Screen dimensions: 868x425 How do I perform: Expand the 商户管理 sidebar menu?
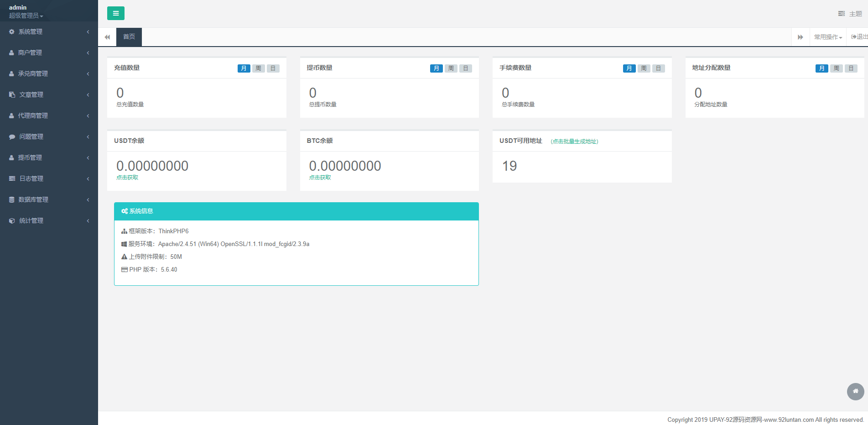tap(49, 52)
